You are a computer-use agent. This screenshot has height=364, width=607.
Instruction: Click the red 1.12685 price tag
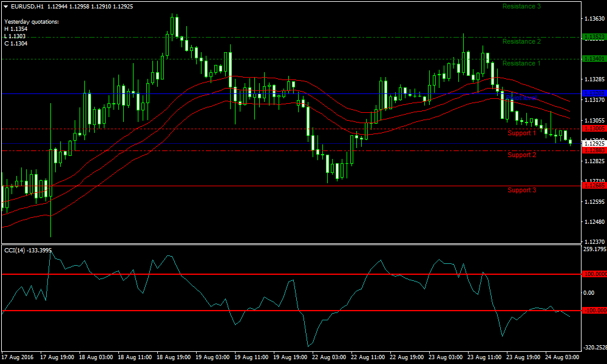593,186
